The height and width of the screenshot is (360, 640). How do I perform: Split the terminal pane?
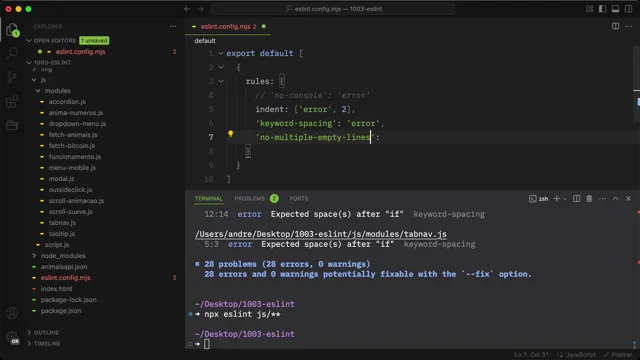576,198
